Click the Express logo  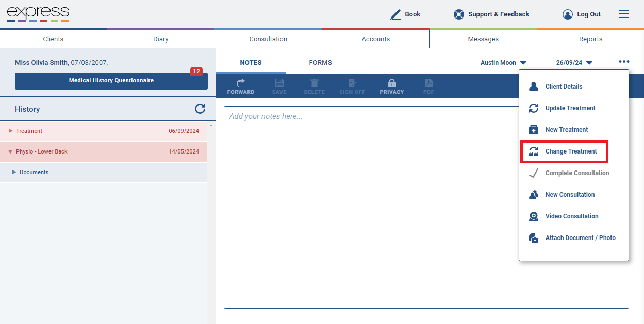click(x=38, y=14)
